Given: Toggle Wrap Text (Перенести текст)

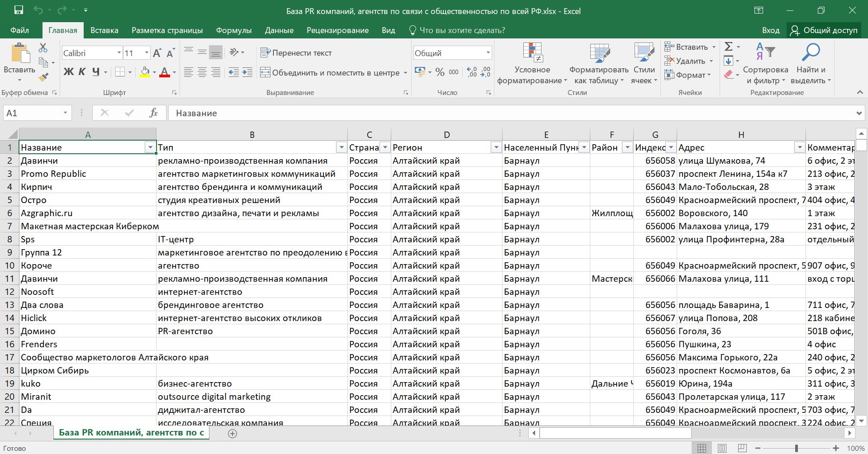Looking at the screenshot, I should (296, 53).
